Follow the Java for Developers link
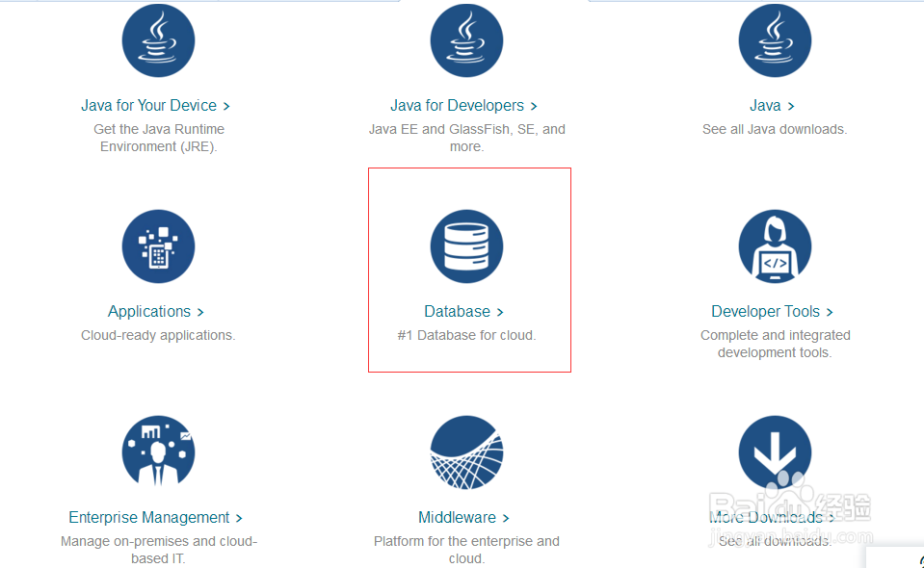The width and height of the screenshot is (924, 568). pyautogui.click(x=463, y=105)
